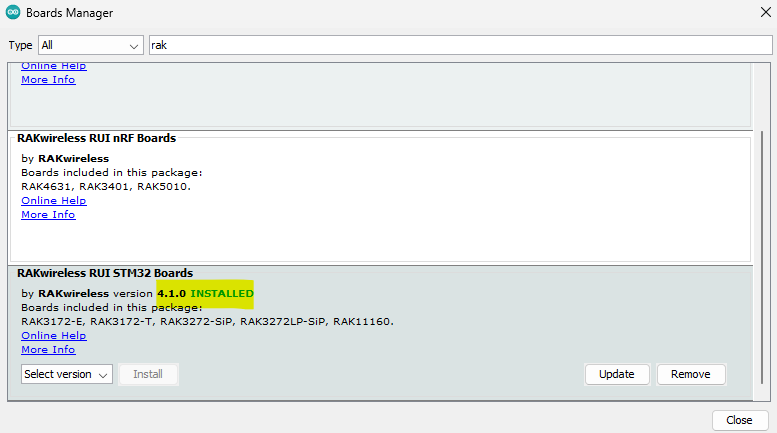The width and height of the screenshot is (777, 433).
Task: Select the RAKwireless RUI nRF Boards entry
Action: coord(96,138)
